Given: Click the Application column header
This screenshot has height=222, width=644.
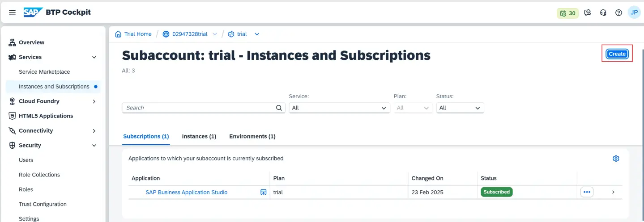Looking at the screenshot, I should pos(145,178).
